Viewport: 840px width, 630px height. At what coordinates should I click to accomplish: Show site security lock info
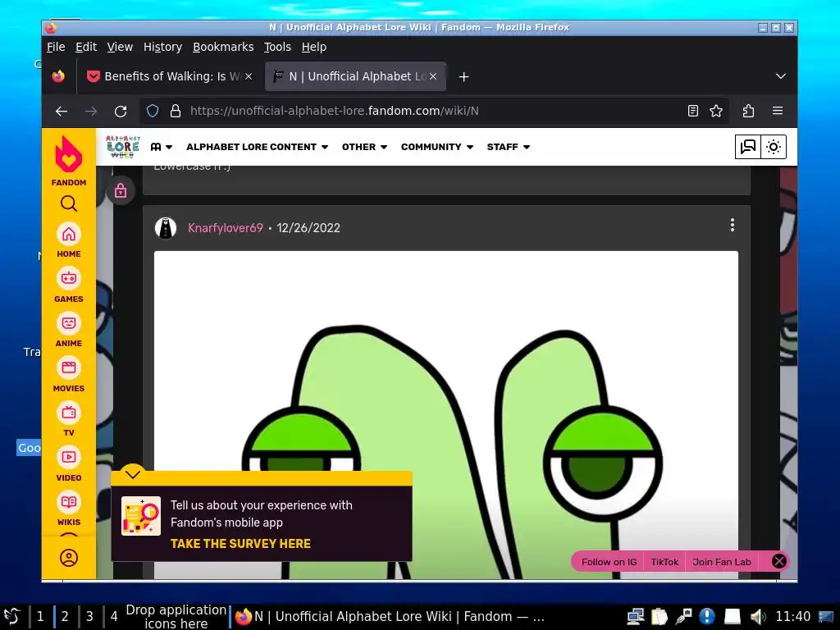coord(176,111)
